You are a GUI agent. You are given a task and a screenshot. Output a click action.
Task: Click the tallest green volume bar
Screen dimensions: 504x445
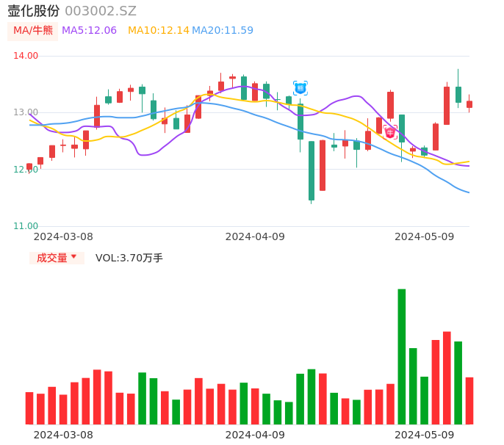[x=402, y=356]
